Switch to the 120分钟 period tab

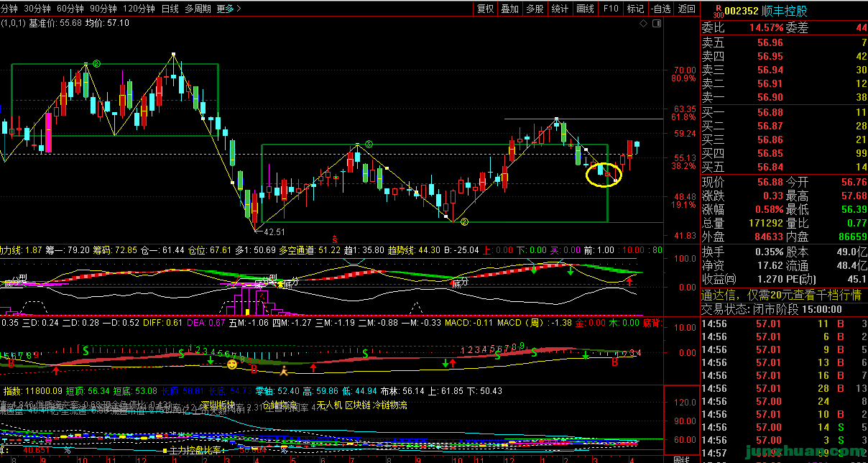click(x=139, y=9)
